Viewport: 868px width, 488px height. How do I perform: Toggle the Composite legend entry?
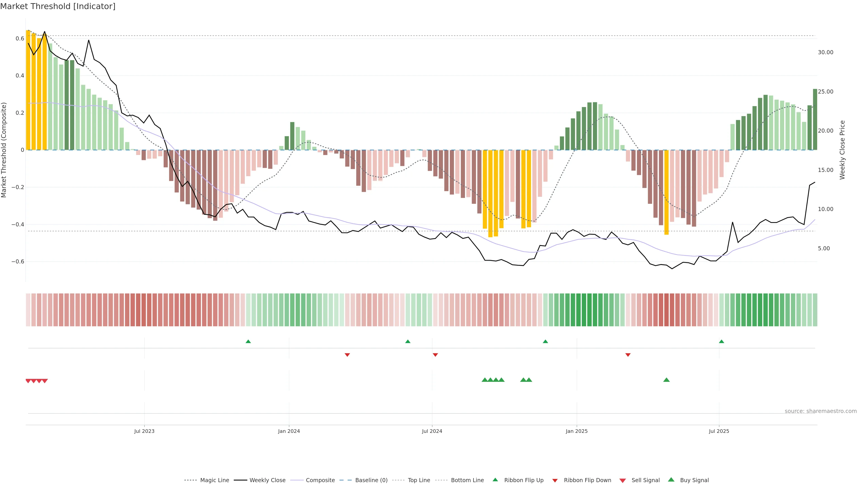click(x=320, y=480)
